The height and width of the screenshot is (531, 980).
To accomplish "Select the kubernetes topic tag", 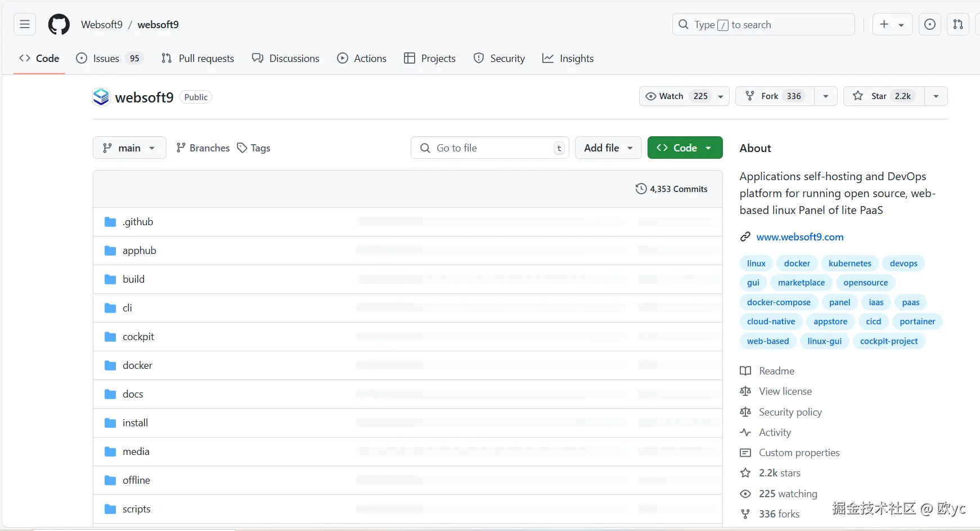I will pos(849,264).
